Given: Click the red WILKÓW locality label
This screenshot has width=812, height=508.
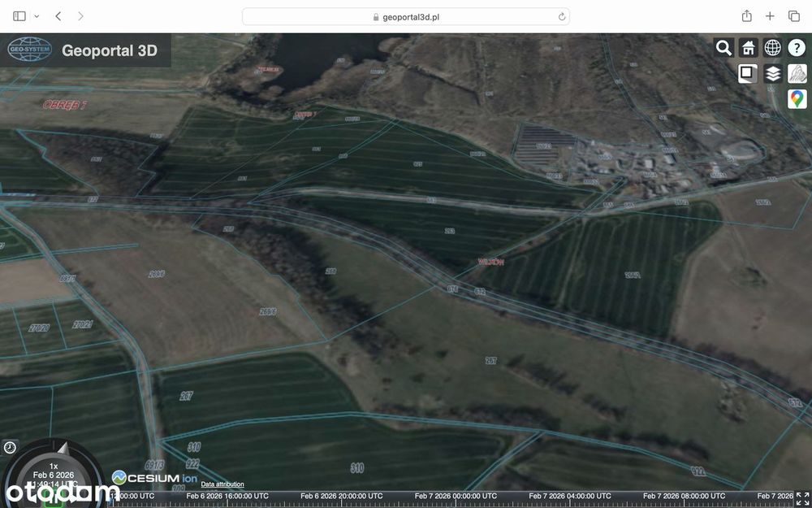Looking at the screenshot, I should (x=491, y=263).
